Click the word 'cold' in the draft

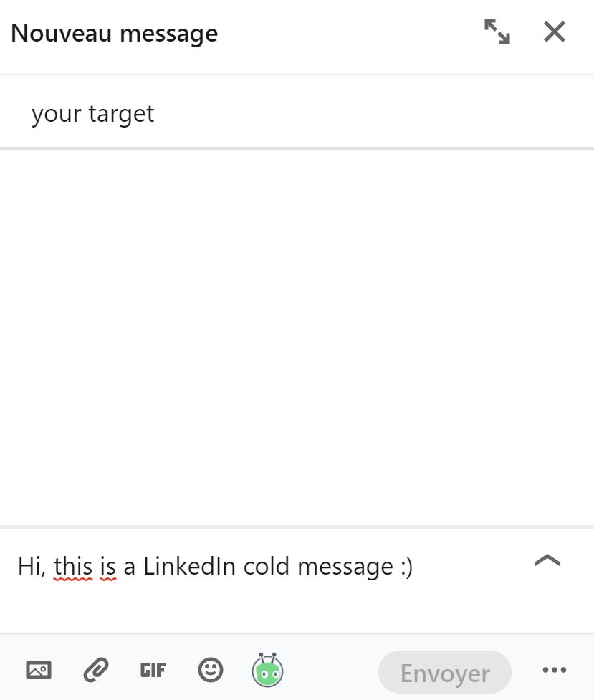point(267,566)
